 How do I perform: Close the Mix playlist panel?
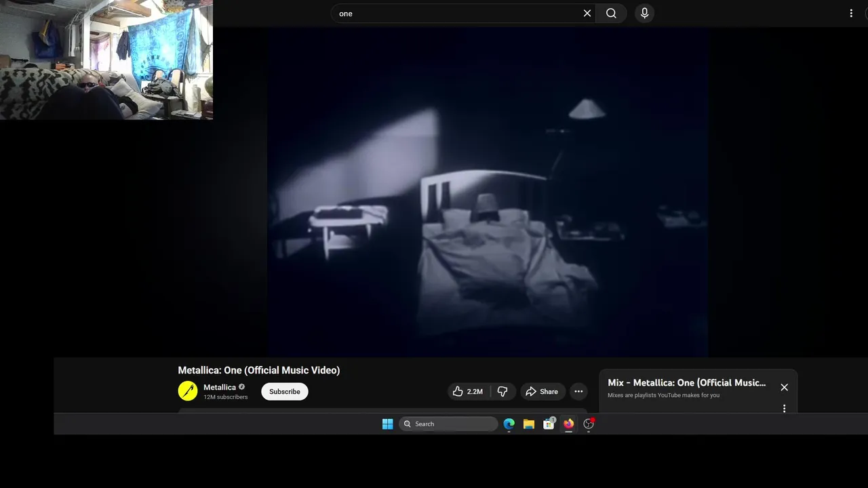tap(784, 387)
